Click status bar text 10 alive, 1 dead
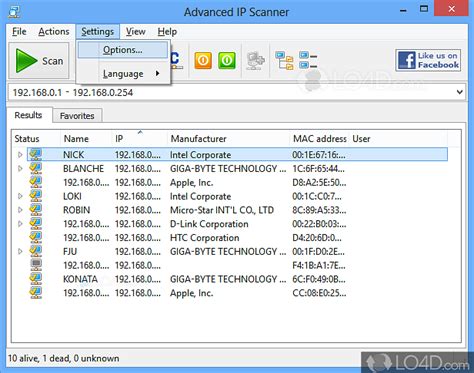 tap(63, 358)
